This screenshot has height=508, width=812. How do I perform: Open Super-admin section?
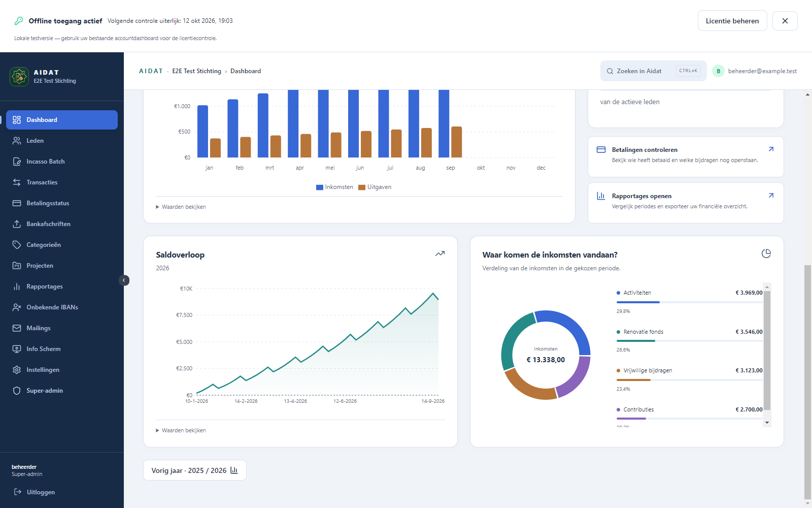(x=62, y=391)
